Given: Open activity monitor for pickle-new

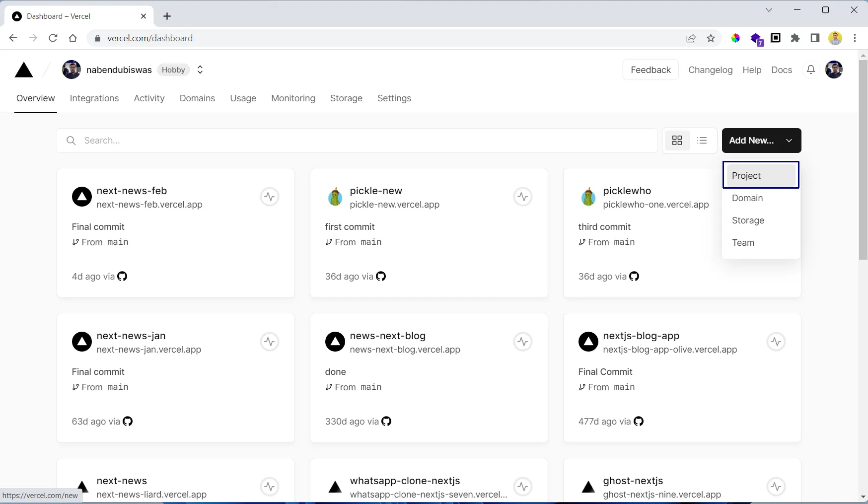Looking at the screenshot, I should 523,197.
